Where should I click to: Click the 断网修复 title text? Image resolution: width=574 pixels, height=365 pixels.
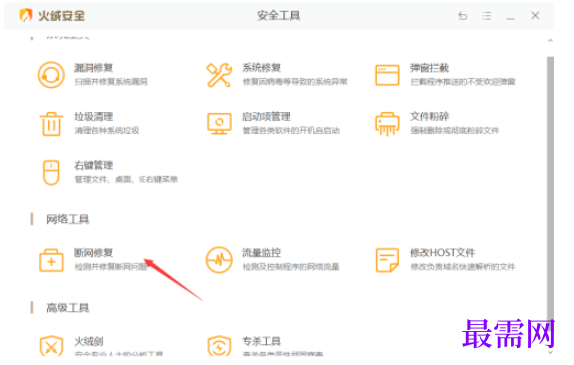tap(94, 253)
